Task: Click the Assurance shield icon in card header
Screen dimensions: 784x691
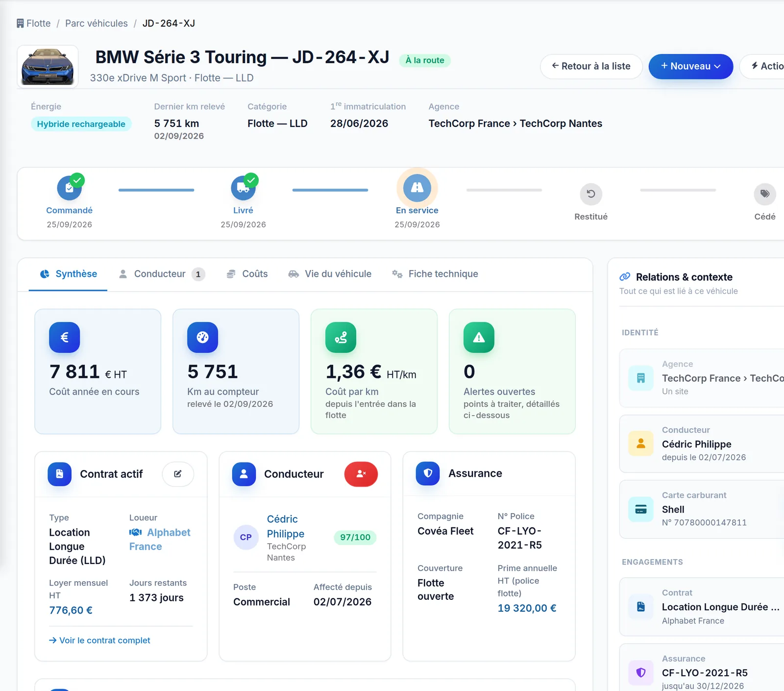Action: [x=428, y=473]
